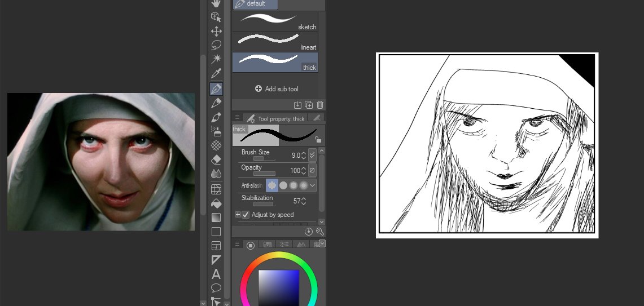Screen dimensions: 644x306
Task: Expand the Adjust by speed plus options
Action: (238, 215)
